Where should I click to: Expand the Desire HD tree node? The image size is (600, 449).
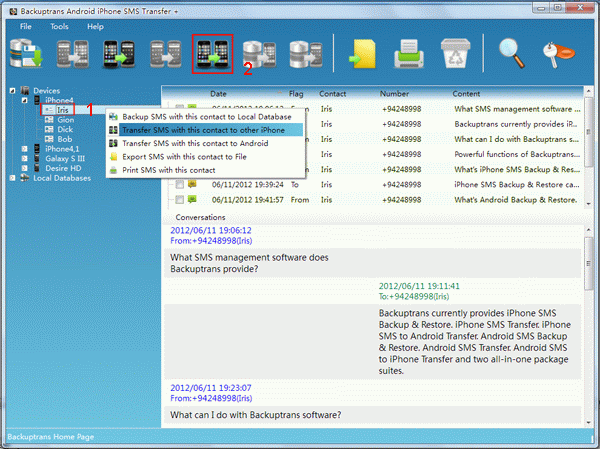pyautogui.click(x=24, y=168)
